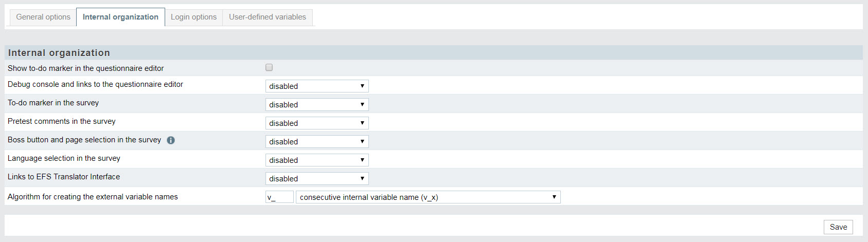Click info icon beside Boss button option
Screen dimensions: 868x242
pos(171,140)
